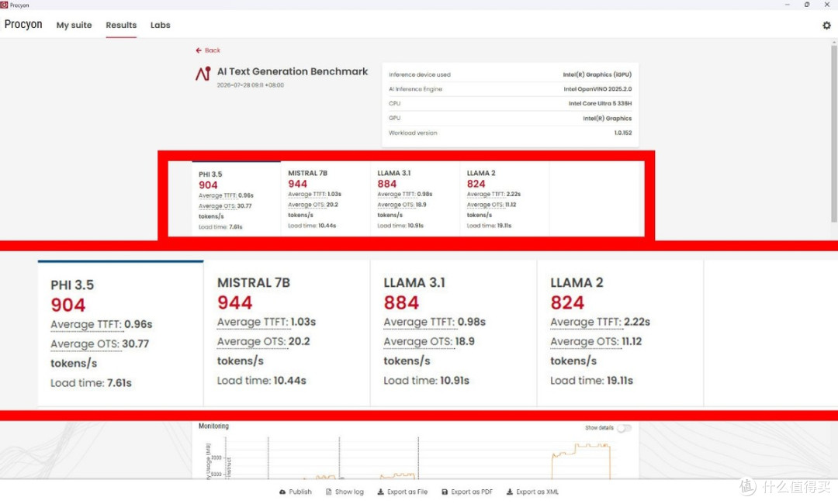Viewport: 838px width, 504px height.
Task: Click the Show log document icon
Action: click(x=329, y=492)
